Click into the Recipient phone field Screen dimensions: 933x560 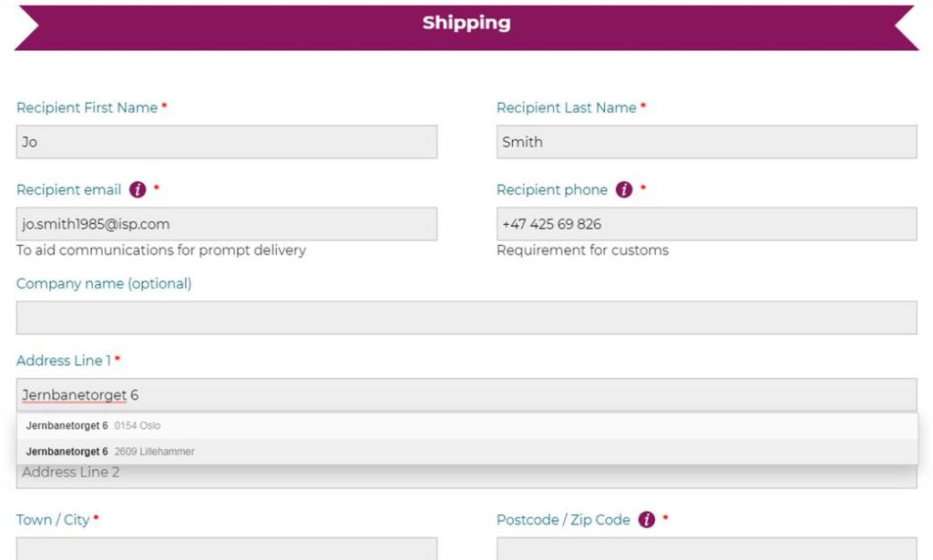coord(706,224)
